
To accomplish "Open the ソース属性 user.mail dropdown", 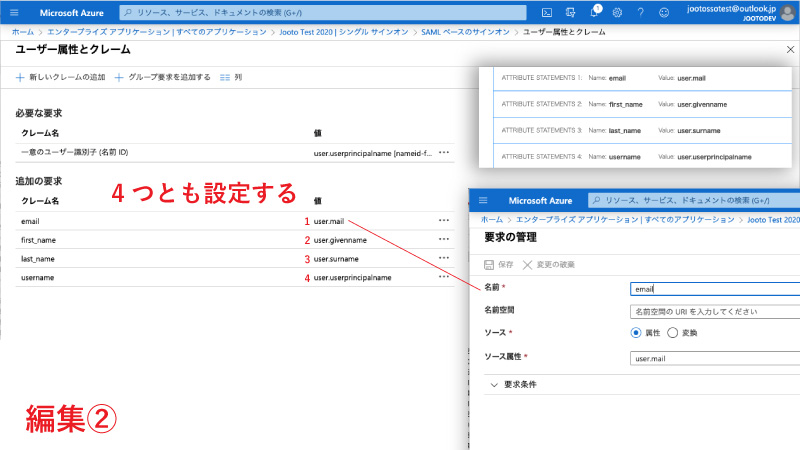I will 714,357.
